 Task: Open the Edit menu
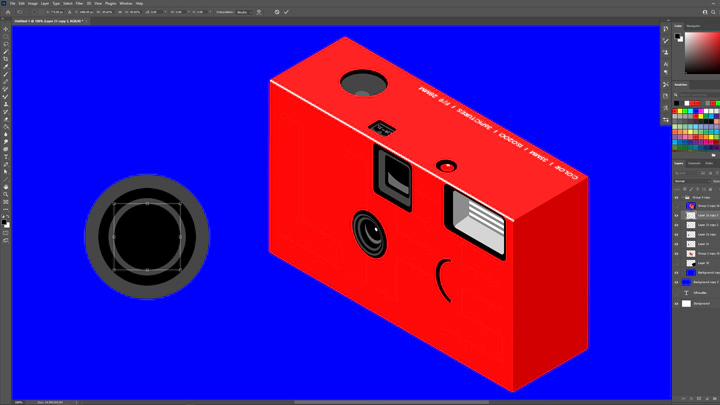click(x=22, y=3)
